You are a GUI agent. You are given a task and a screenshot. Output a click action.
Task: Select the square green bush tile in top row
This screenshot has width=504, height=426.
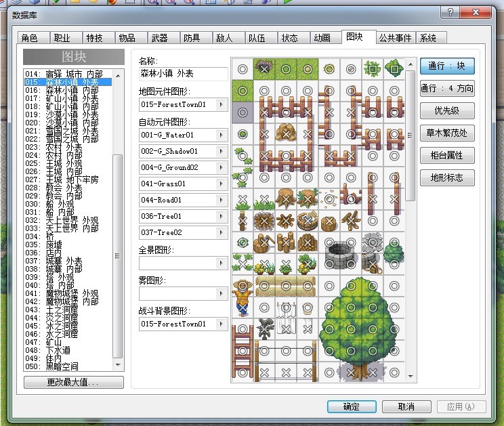pyautogui.click(x=373, y=69)
